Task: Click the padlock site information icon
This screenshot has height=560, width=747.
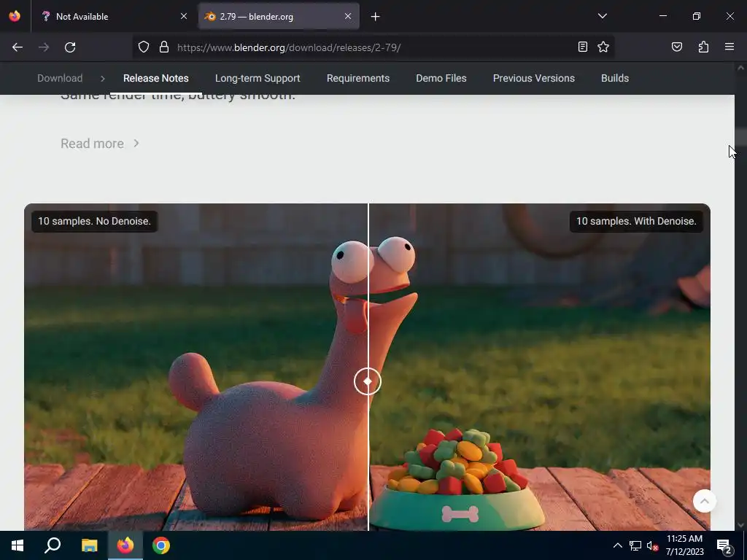Action: pyautogui.click(x=164, y=47)
